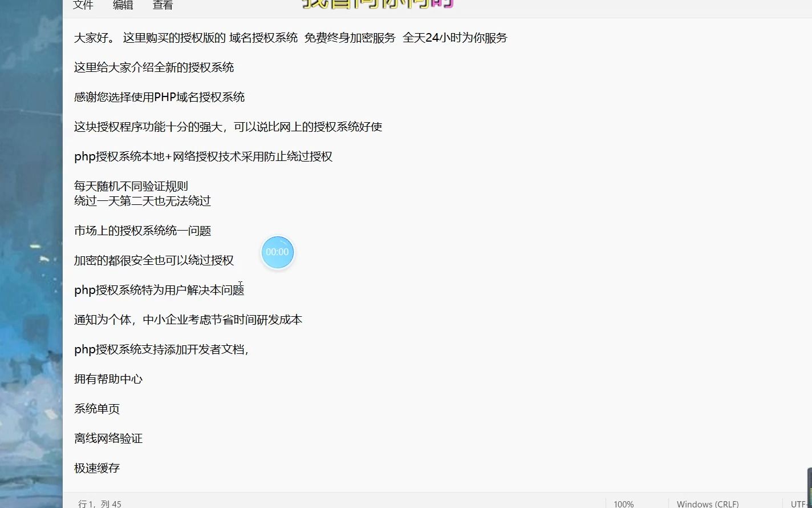Open the 文件 menu
The image size is (812, 508).
point(83,6)
